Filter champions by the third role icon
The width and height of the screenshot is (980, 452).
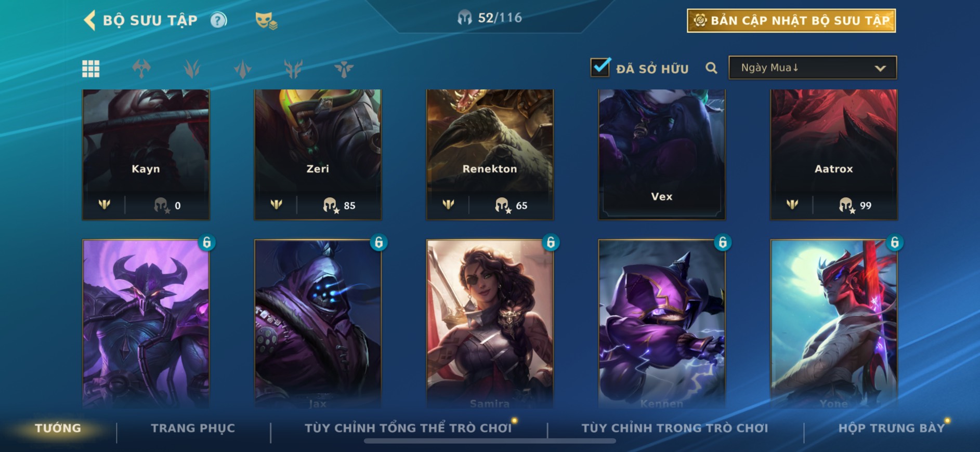point(243,69)
